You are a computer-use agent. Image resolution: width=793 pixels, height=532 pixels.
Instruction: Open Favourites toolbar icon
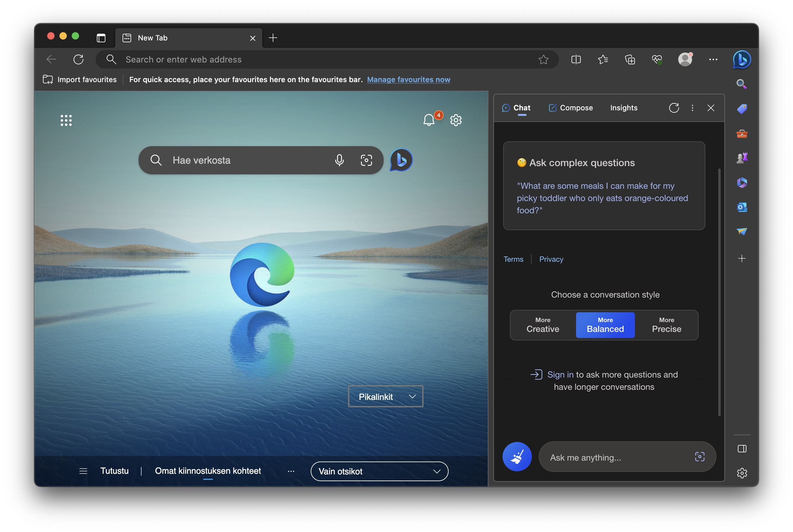click(x=603, y=60)
